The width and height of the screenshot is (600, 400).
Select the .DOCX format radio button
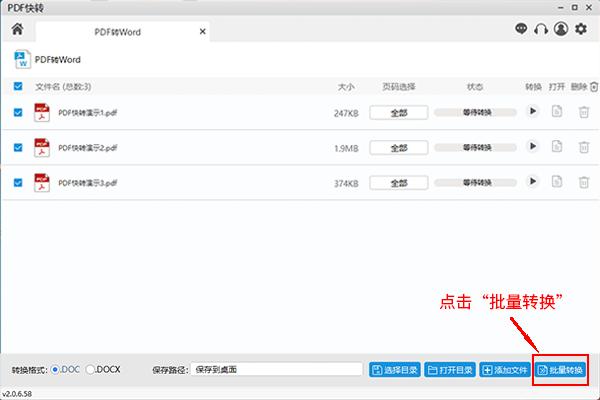click(90, 369)
